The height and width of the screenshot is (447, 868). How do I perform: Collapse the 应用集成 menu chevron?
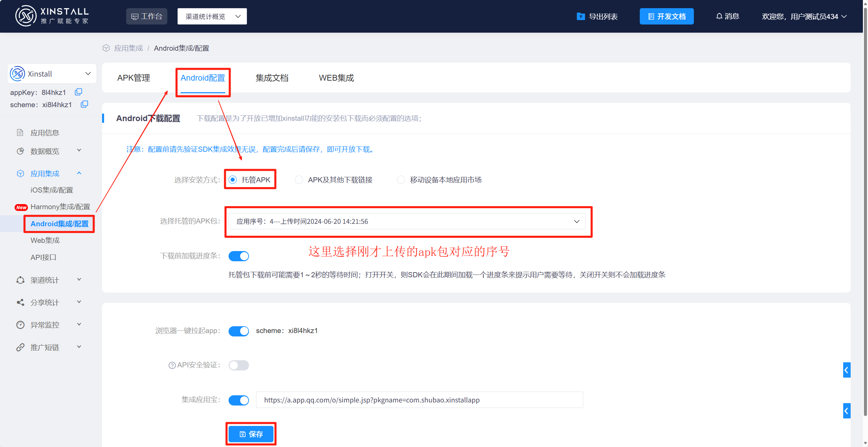click(x=79, y=173)
